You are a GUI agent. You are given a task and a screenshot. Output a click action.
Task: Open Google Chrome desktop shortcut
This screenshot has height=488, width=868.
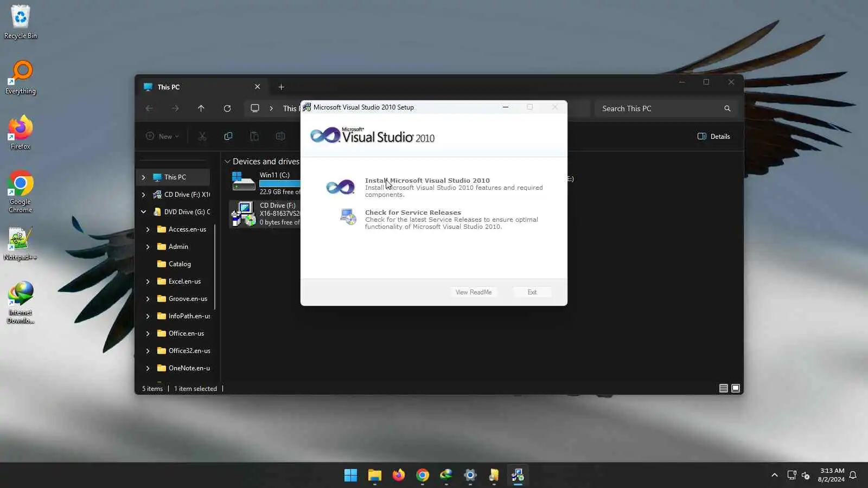click(21, 191)
